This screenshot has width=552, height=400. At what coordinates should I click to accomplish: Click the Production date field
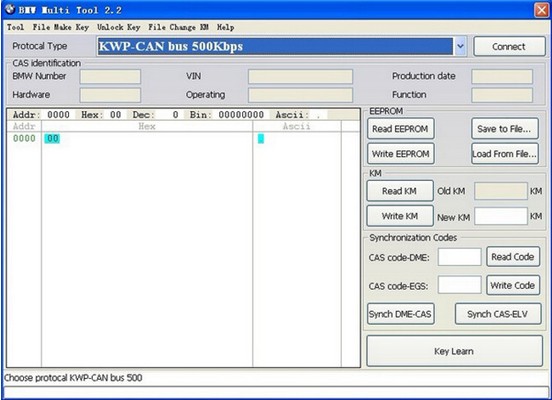click(x=502, y=76)
